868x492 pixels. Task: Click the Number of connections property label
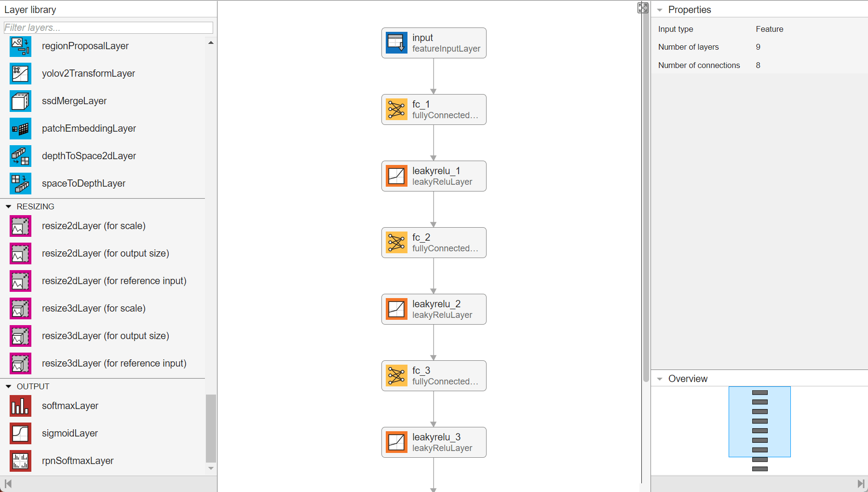click(x=699, y=65)
